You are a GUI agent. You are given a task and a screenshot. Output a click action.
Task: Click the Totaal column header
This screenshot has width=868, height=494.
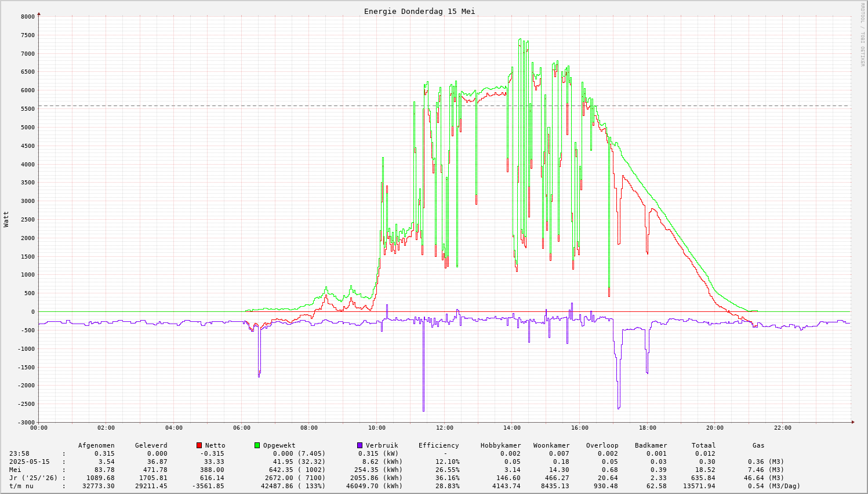pos(703,445)
